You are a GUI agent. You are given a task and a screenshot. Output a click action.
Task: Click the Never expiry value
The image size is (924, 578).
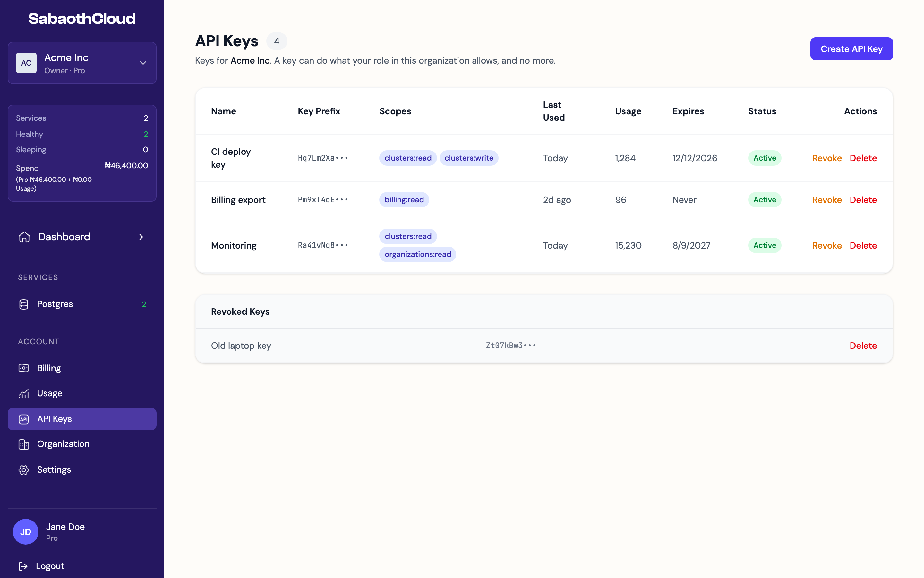(x=684, y=200)
